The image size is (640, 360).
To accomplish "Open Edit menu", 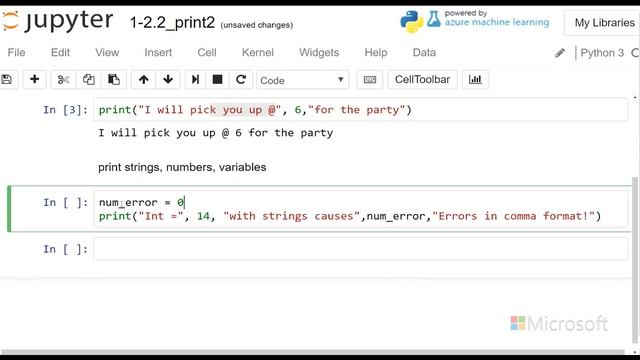I will pos(60,53).
